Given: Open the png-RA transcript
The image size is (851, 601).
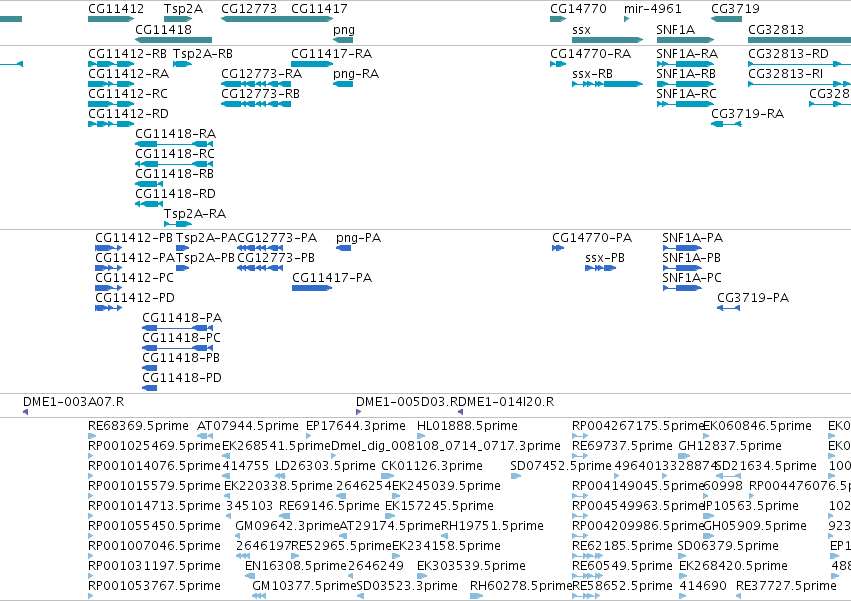Looking at the screenshot, I should (x=356, y=74).
